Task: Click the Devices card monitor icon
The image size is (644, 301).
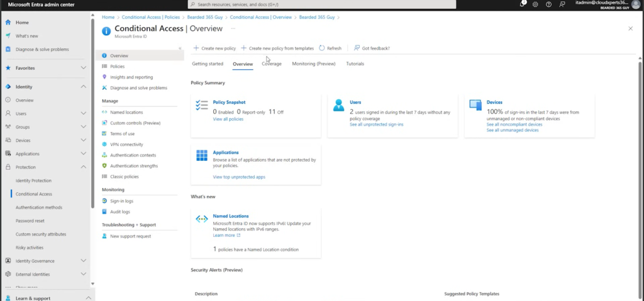Action: [x=475, y=105]
